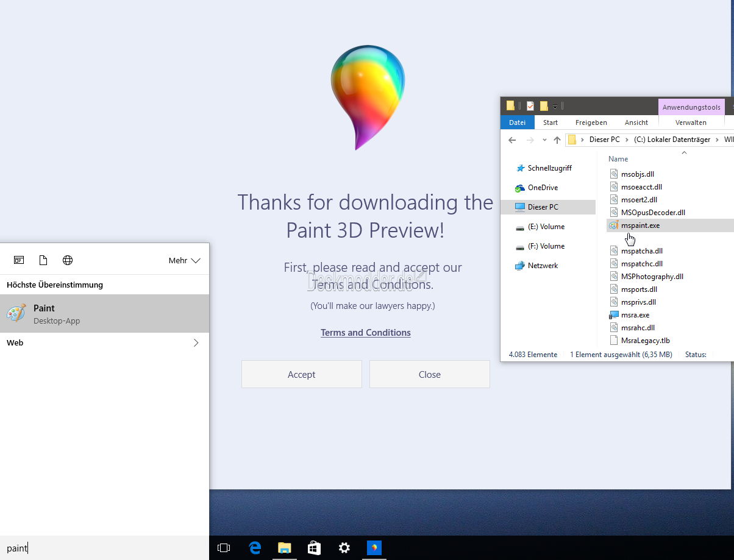Image resolution: width=734 pixels, height=560 pixels.
Task: Open the Explorer window system folder icon
Action: click(x=511, y=106)
